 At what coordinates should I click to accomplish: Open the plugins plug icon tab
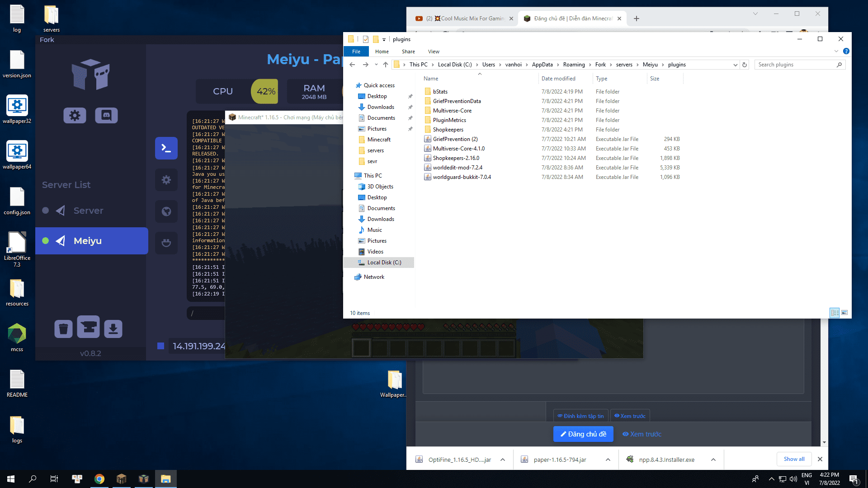[x=166, y=243]
